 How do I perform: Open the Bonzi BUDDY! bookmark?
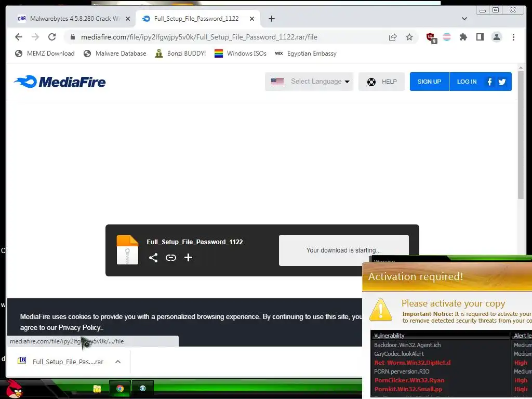pyautogui.click(x=180, y=54)
